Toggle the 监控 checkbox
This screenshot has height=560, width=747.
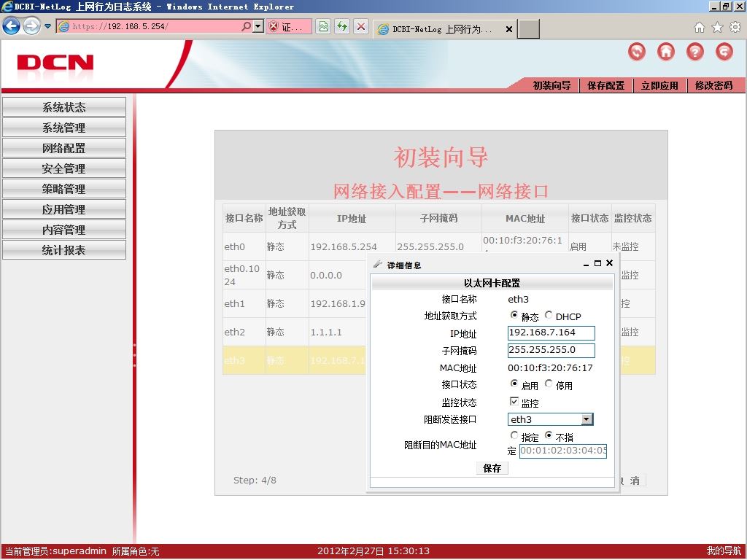click(514, 402)
